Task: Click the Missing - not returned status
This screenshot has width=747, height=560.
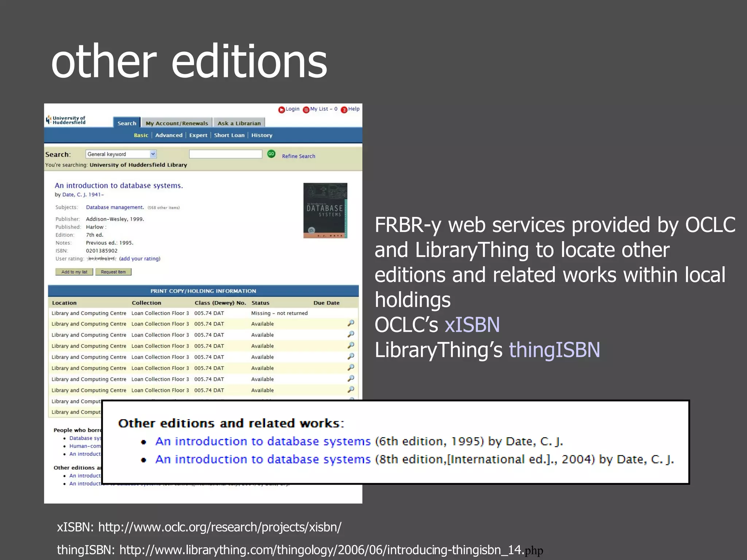Action: 279,313
